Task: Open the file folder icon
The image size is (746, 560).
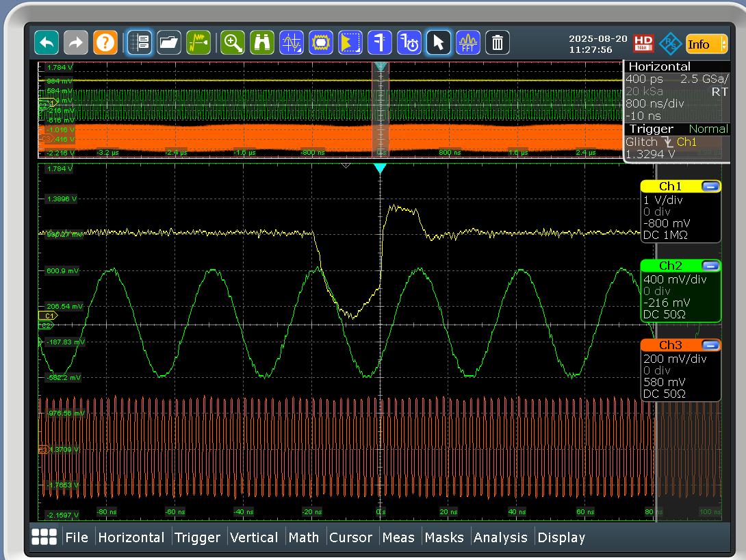Action: [x=169, y=43]
